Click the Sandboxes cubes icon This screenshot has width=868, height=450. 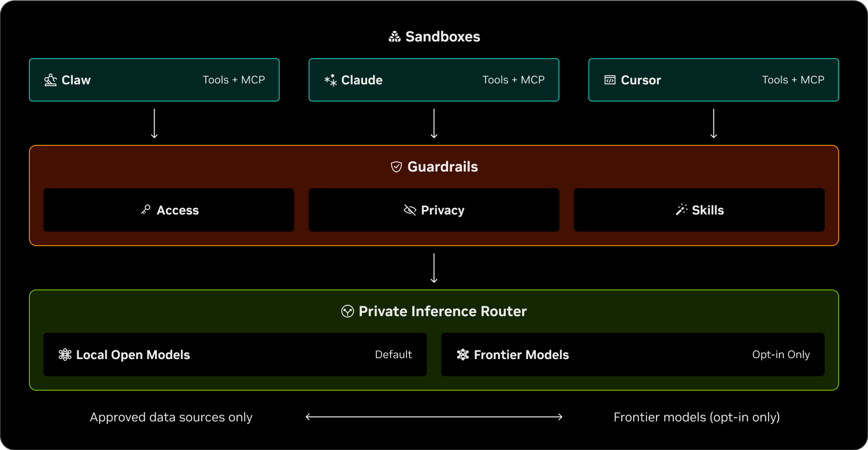pyautogui.click(x=394, y=37)
